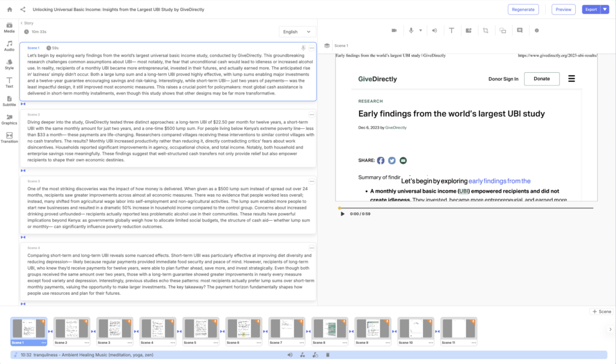Open the Transition panel in the sidebar
This screenshot has width=616, height=364.
(x=9, y=138)
